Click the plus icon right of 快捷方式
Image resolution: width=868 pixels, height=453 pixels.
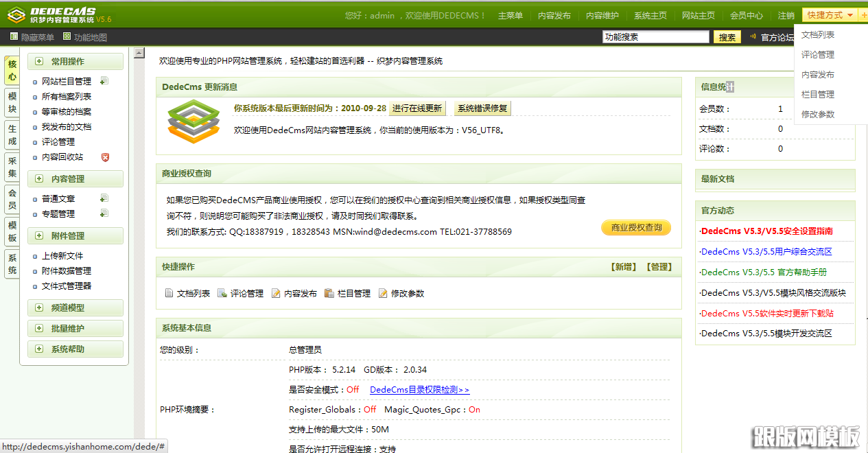tap(864, 15)
